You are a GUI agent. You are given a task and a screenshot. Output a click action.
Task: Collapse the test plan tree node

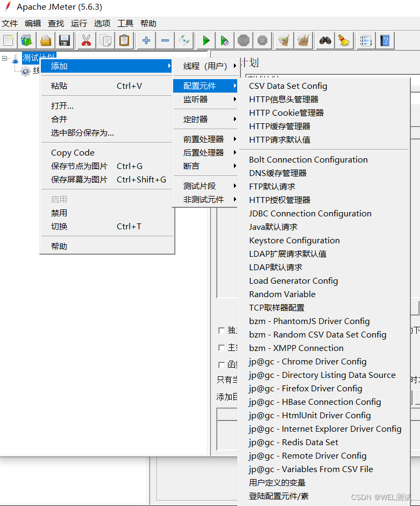point(4,59)
